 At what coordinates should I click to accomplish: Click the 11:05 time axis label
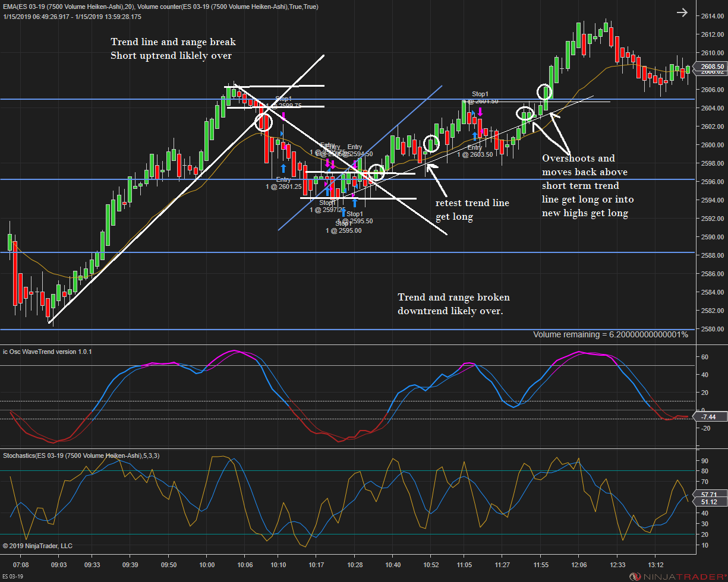pyautogui.click(x=465, y=565)
